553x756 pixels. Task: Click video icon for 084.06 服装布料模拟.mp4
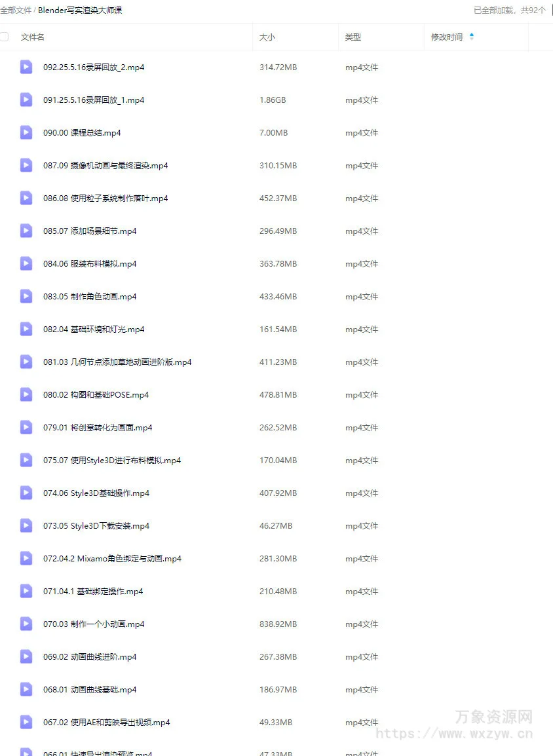[26, 264]
